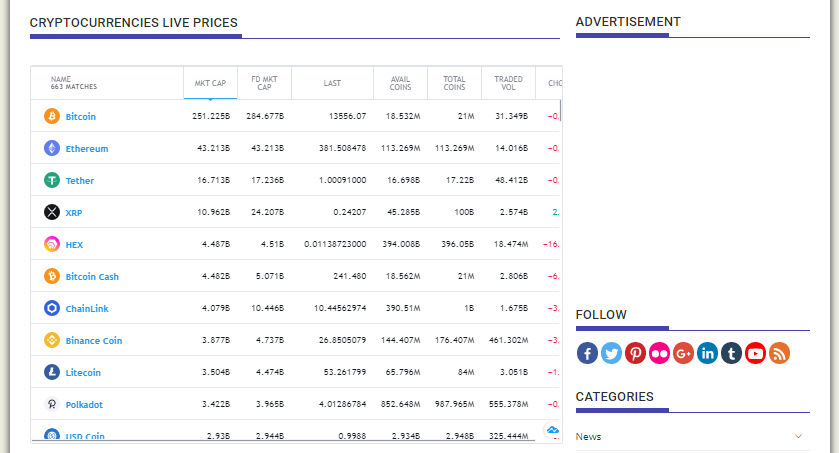Select the Binance Coin link
This screenshot has height=453, width=839.
coord(93,341)
